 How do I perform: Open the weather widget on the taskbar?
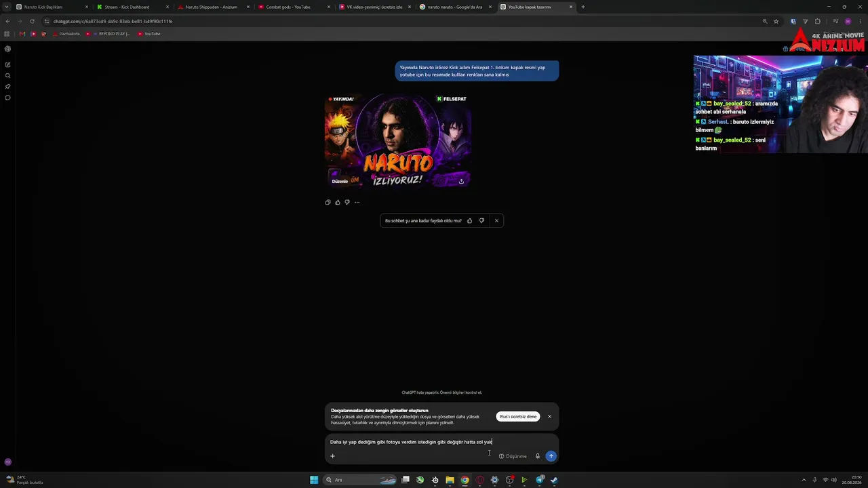[x=24, y=480]
